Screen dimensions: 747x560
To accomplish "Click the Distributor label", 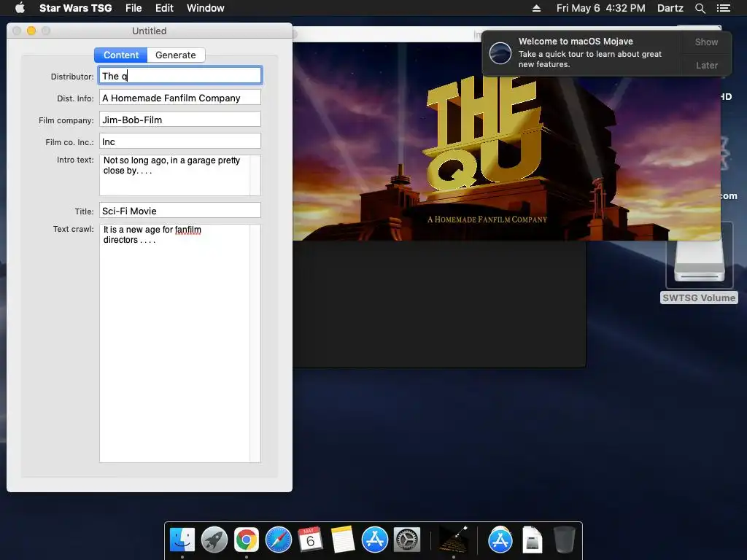I will pyautogui.click(x=72, y=76).
